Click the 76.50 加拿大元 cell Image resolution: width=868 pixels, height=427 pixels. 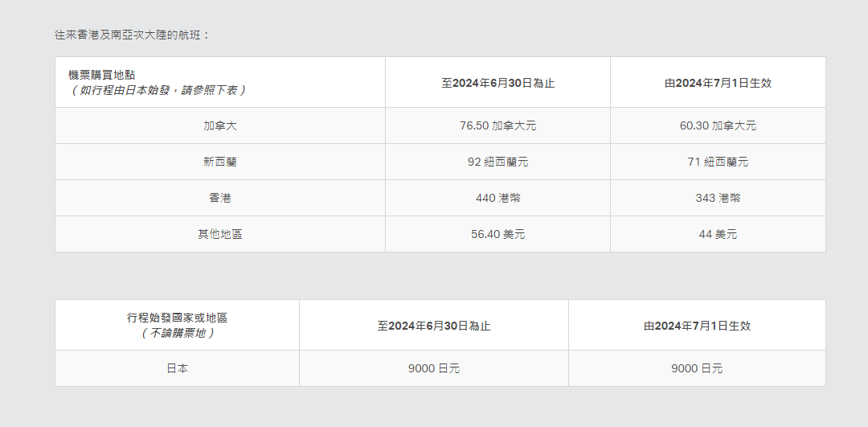point(497,126)
